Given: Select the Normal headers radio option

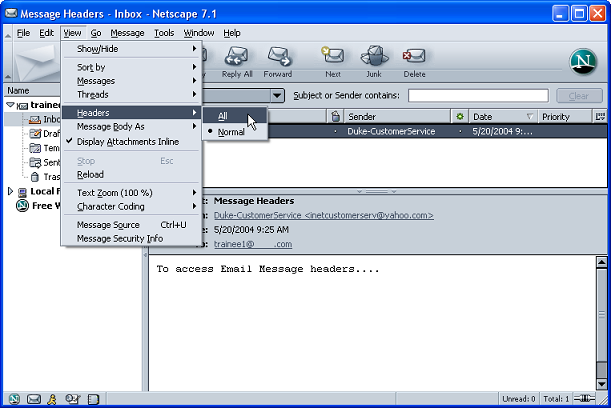Looking at the screenshot, I should (231, 132).
